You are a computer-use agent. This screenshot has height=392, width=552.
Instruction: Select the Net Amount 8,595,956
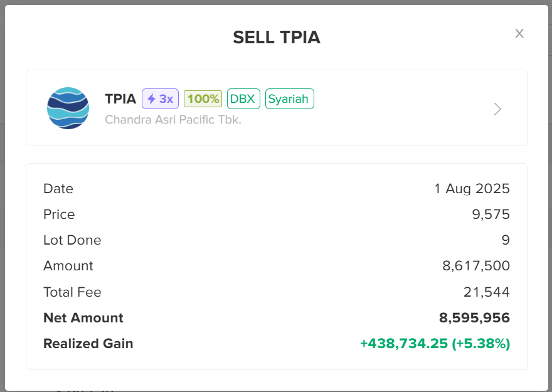click(474, 318)
